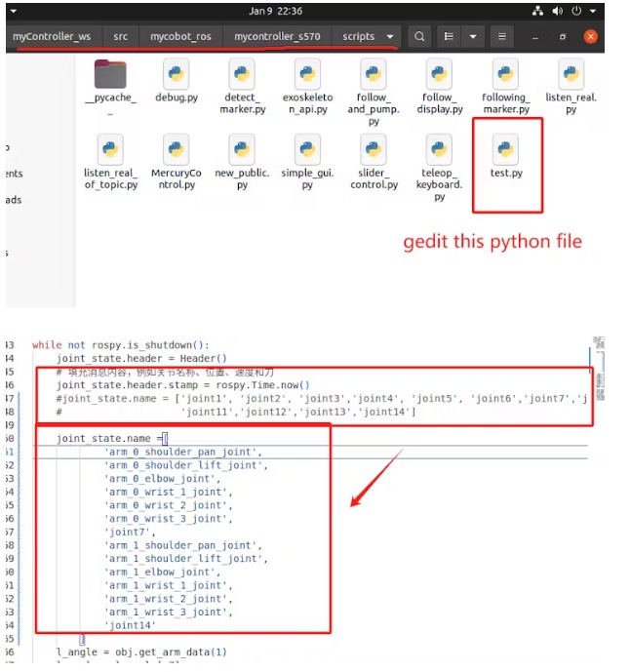The width and height of the screenshot is (630, 672).
Task: Click the search icon in file manager
Action: 419,36
